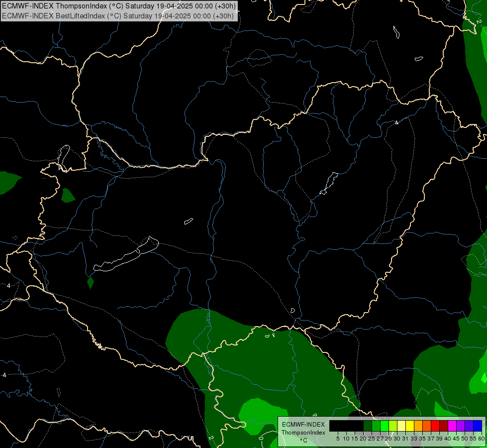Image resolution: width=487 pixels, height=448 pixels.
Task: Click the legend label ECMWF-INDEX
Action: click(x=303, y=425)
